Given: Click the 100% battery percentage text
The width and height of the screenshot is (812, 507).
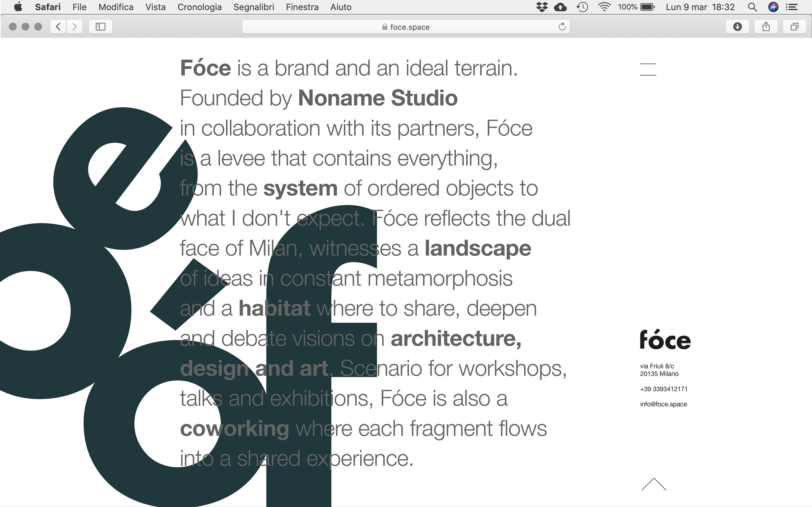Looking at the screenshot, I should [627, 7].
